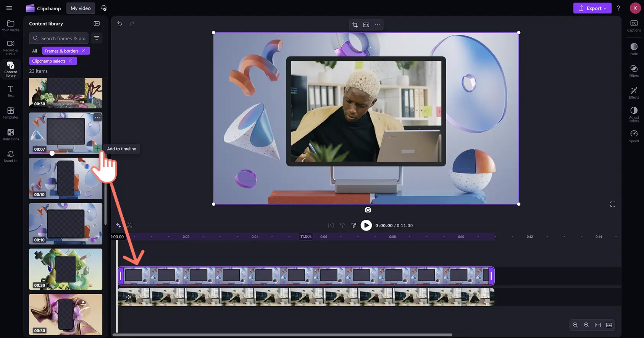Zoom in the timeline
The height and width of the screenshot is (338, 644).
pos(586,325)
